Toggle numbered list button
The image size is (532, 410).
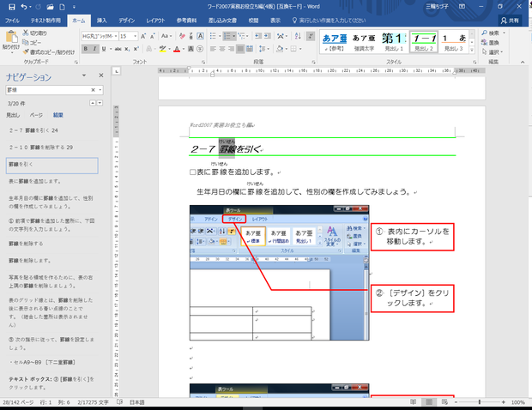click(x=227, y=36)
